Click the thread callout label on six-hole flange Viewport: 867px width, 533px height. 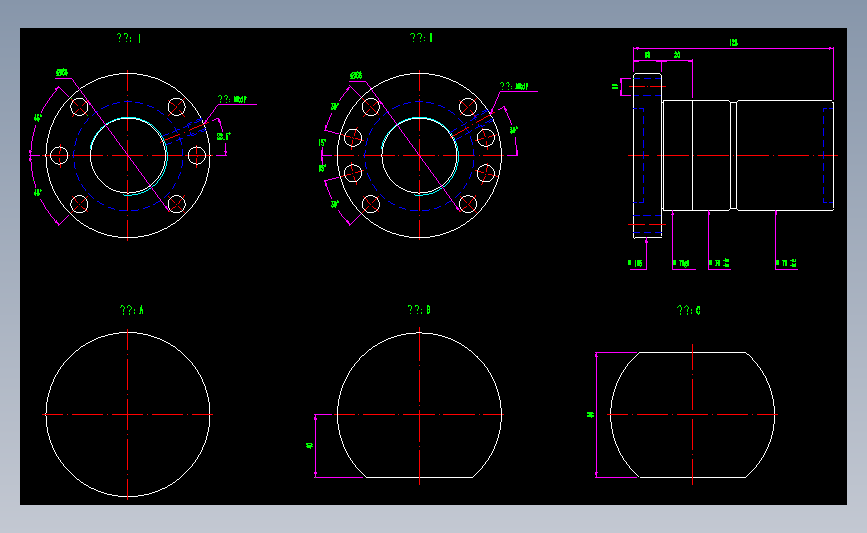232,100
